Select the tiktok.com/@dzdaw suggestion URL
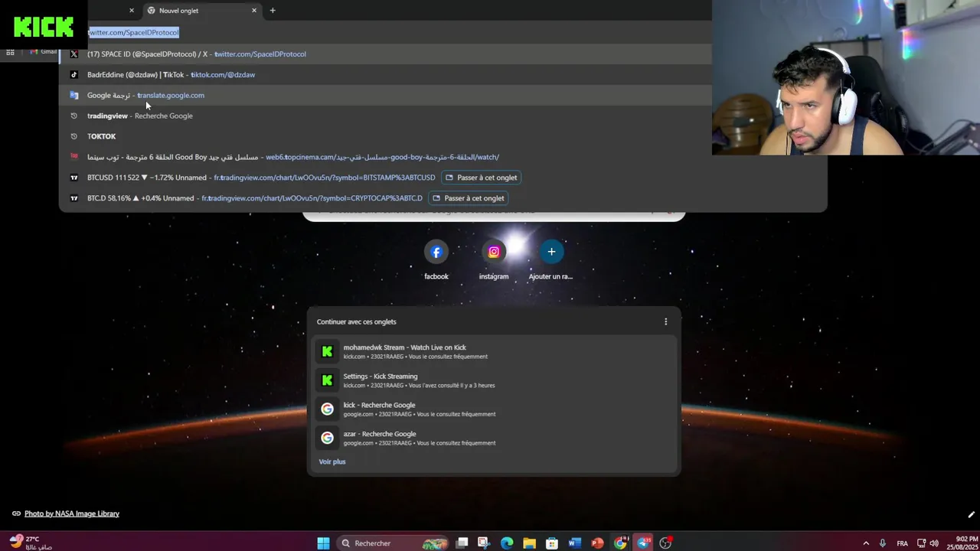 (223, 75)
